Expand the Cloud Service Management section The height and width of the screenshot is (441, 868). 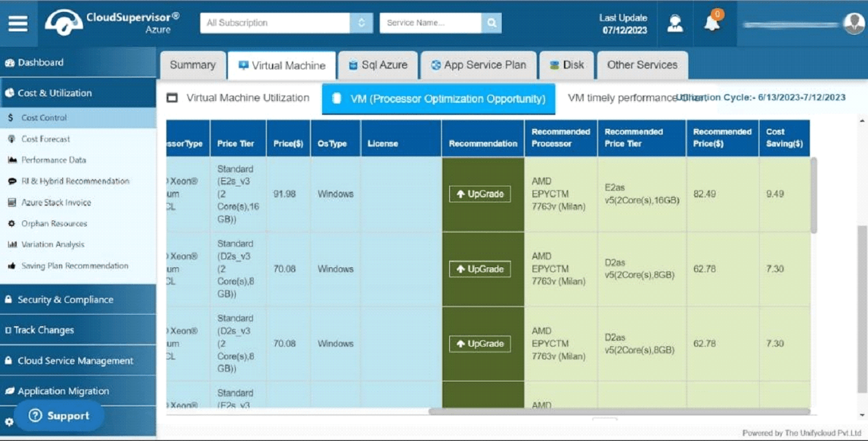coord(78,361)
